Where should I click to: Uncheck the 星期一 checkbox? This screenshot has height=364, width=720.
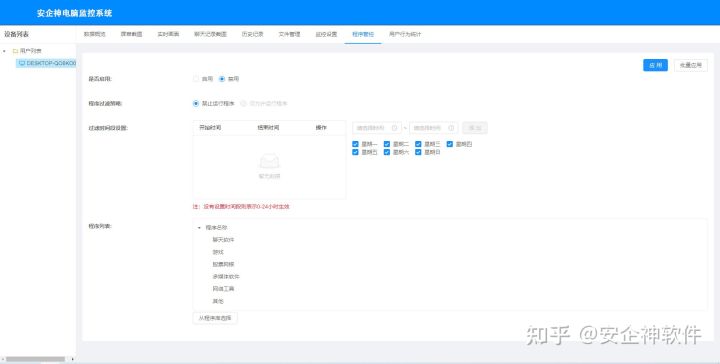pos(355,144)
